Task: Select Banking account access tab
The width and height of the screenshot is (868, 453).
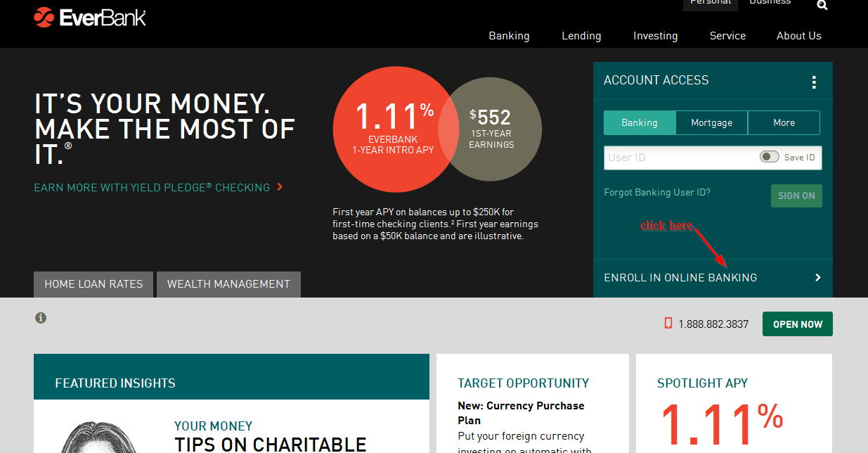Action: pos(640,122)
